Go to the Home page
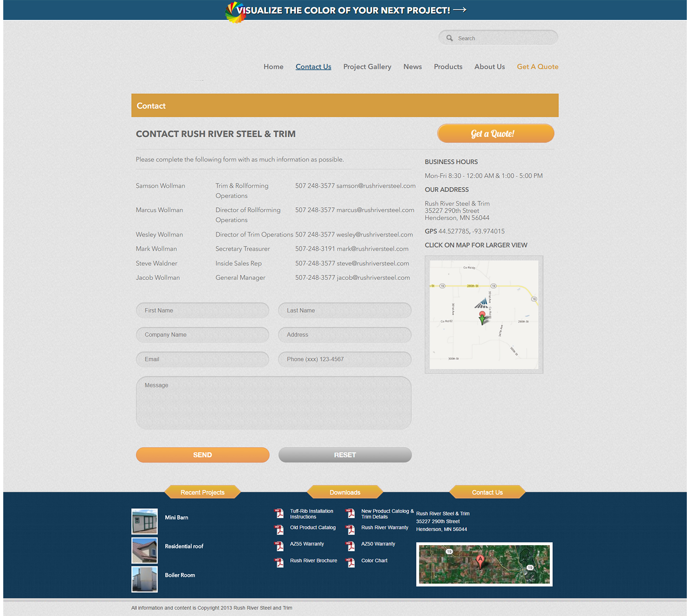The height and width of the screenshot is (616, 691). click(x=274, y=67)
